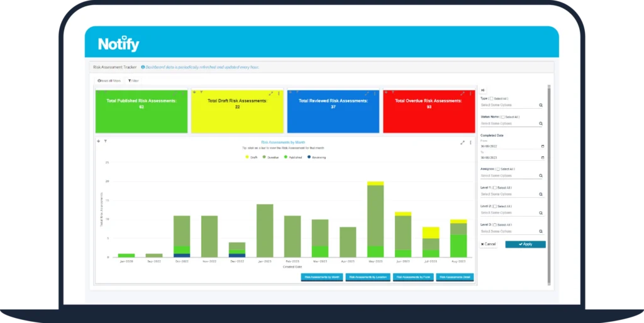The width and height of the screenshot is (644, 323).
Task: Enable Select All for Level 1
Action: point(495,188)
